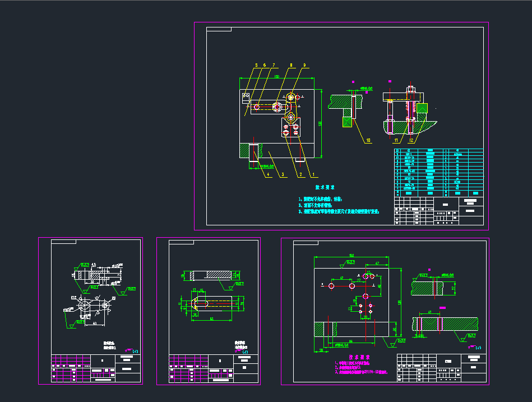Image resolution: width=532 pixels, height=402 pixels.
Task: Select the 150 width dimension on base plate drawing
Action: coord(351,256)
